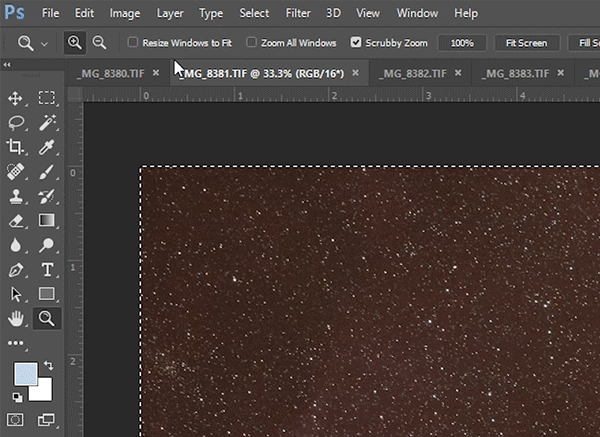The height and width of the screenshot is (437, 600).
Task: Select the Horizontal Type tool
Action: [47, 270]
